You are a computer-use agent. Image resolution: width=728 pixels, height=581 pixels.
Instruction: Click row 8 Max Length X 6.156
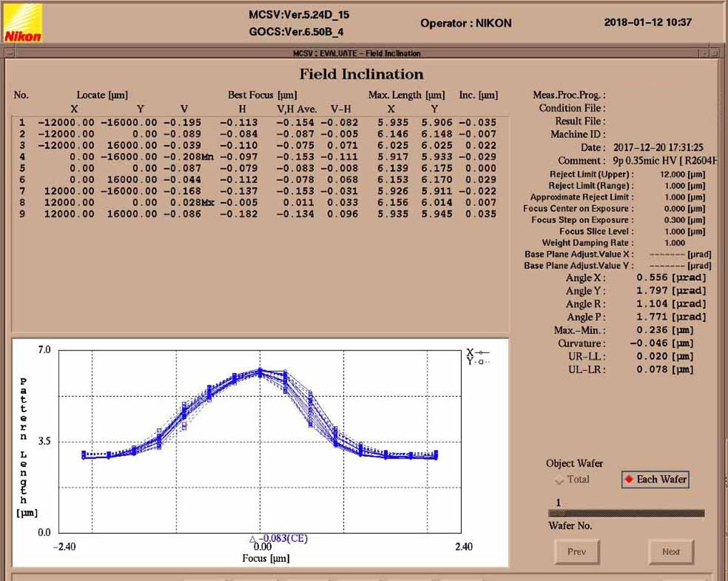pyautogui.click(x=393, y=203)
